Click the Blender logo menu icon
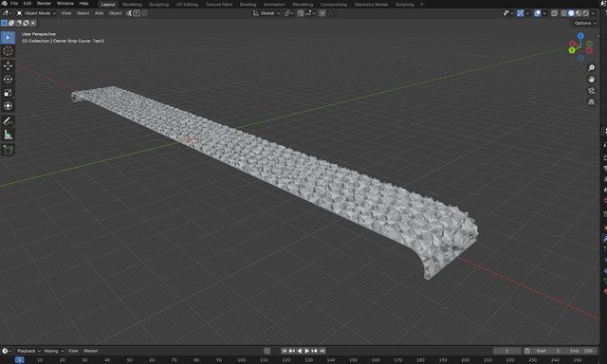 coord(5,4)
